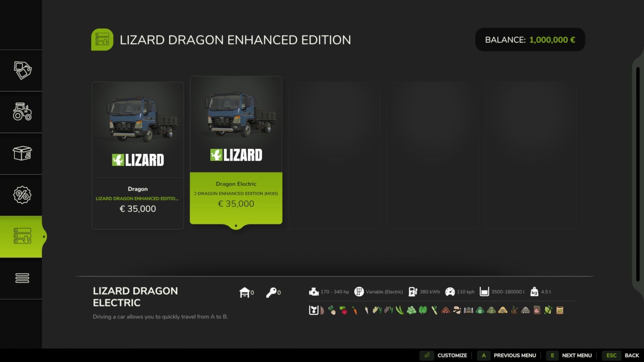
Task: Click the key leased vehicles count icon
Action: tap(271, 292)
